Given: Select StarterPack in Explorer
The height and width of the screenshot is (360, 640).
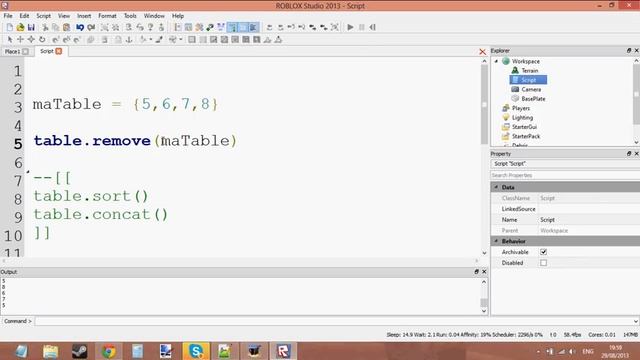Looking at the screenshot, I should [526, 136].
